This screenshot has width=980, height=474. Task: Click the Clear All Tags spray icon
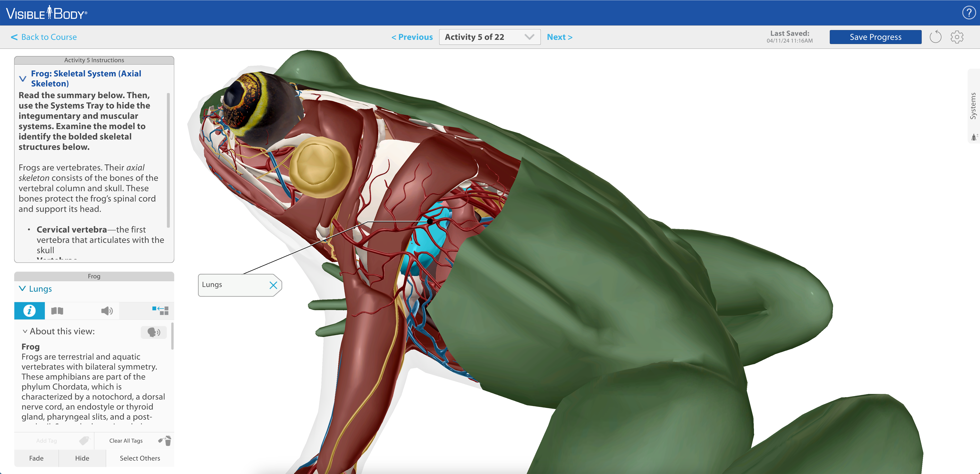(165, 440)
